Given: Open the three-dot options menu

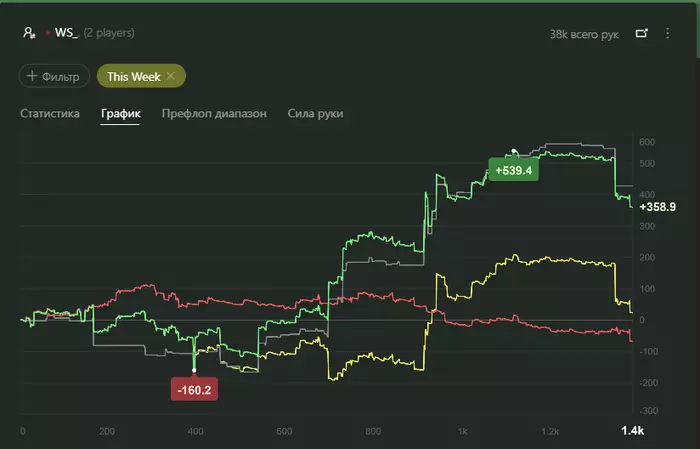Looking at the screenshot, I should point(667,33).
